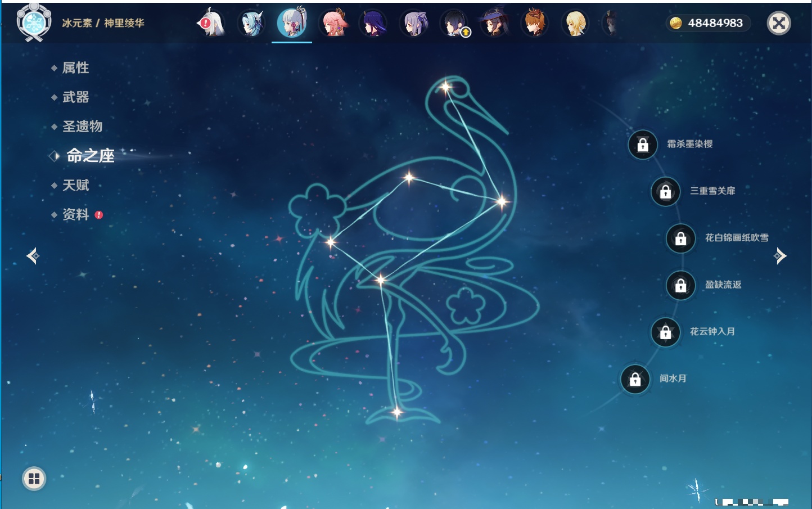Open the 资料 profile page
The height and width of the screenshot is (509, 812).
point(76,214)
